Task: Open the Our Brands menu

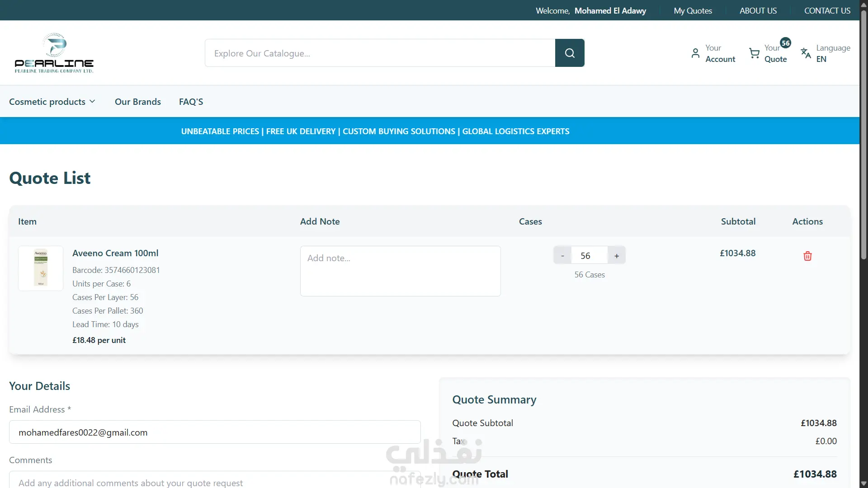Action: click(138, 102)
